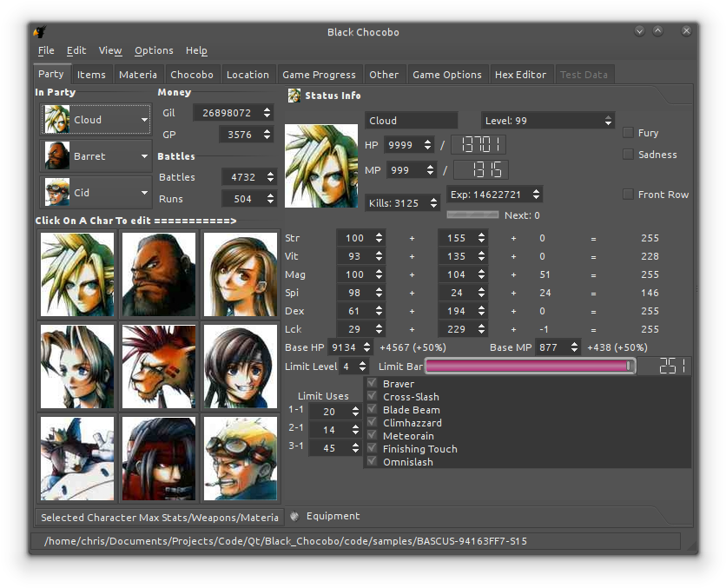Uncheck the Braver limit checkbox
This screenshot has width=726, height=588.
(x=372, y=383)
